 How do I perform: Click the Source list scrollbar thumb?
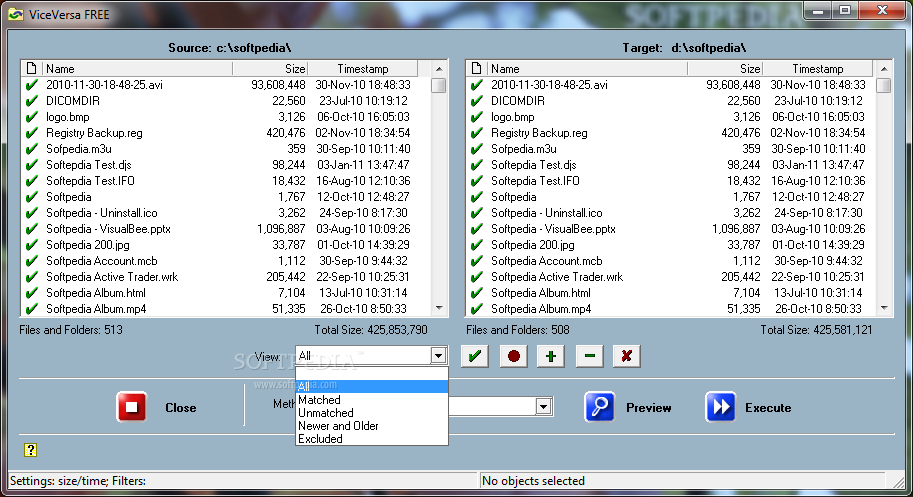(439, 85)
